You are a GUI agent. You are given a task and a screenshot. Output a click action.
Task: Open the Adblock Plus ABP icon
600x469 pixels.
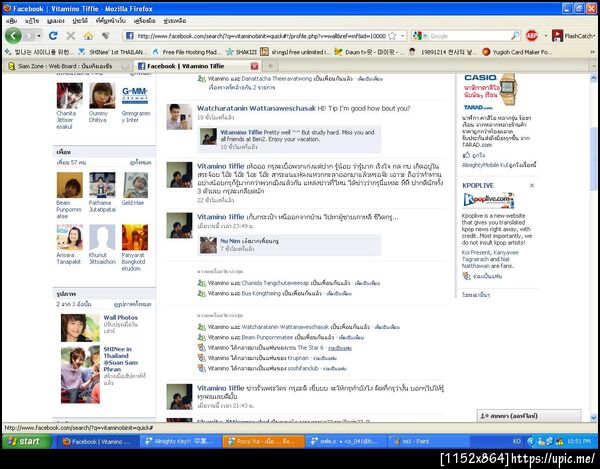pyautogui.click(x=532, y=36)
